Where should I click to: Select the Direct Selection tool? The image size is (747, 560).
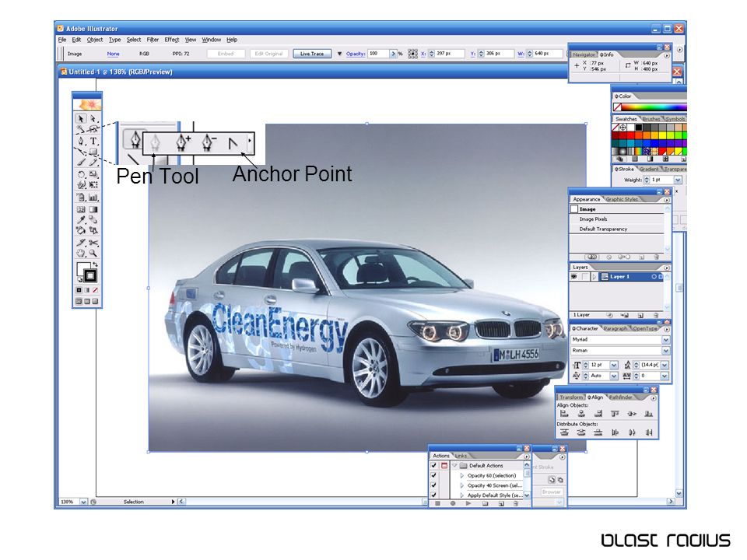pos(93,118)
